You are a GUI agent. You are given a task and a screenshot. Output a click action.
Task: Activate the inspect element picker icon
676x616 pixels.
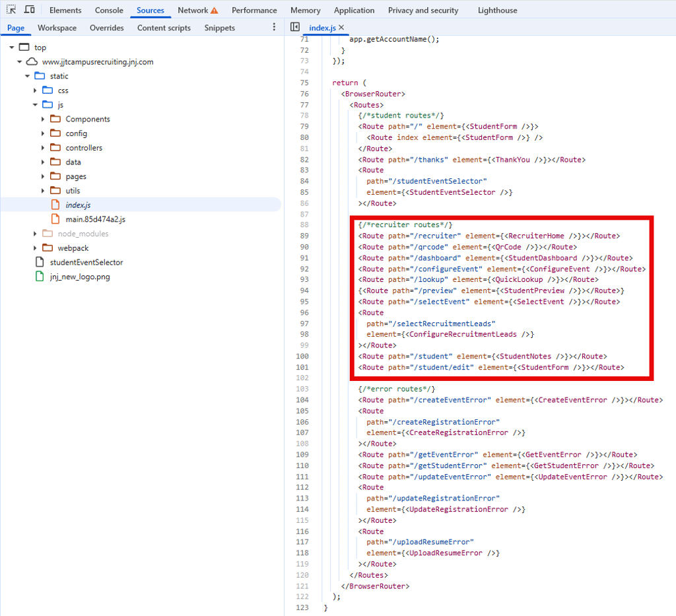pyautogui.click(x=11, y=9)
